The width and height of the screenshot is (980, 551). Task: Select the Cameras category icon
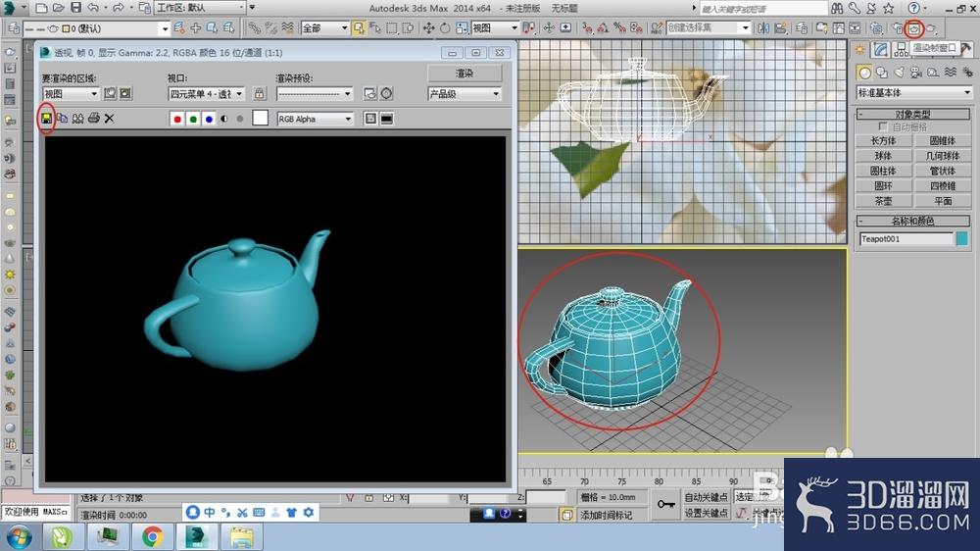(915, 73)
